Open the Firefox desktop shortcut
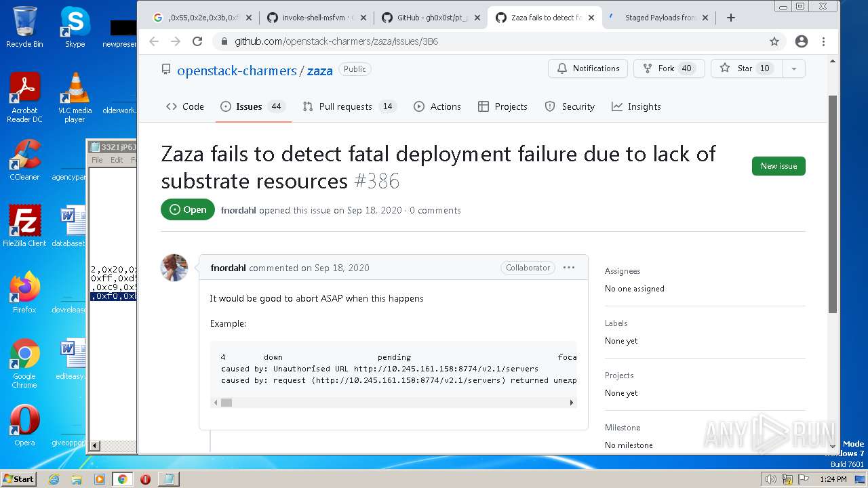Viewport: 868px width, 488px height. click(x=24, y=293)
